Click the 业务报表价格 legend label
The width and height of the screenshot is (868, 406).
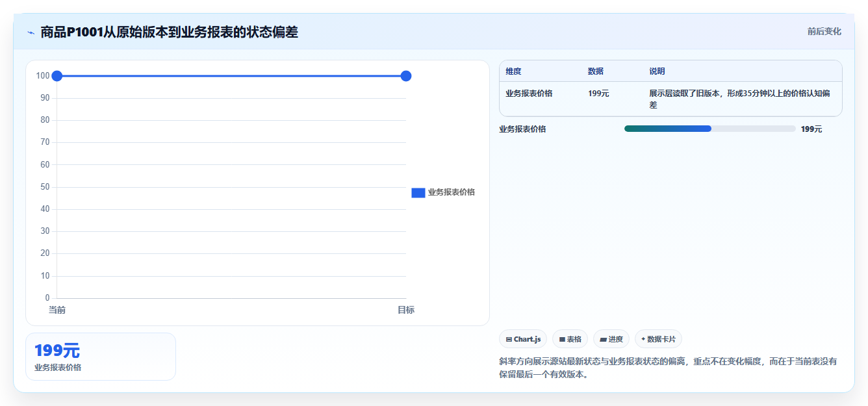[452, 192]
